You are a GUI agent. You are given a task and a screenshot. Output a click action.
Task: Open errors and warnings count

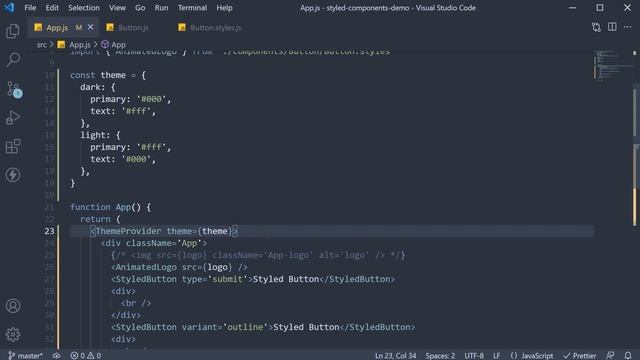point(86,356)
